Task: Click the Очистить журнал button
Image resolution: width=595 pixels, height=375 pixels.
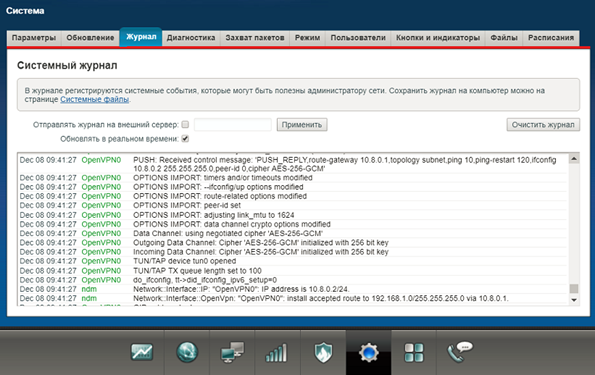Action: coord(543,124)
